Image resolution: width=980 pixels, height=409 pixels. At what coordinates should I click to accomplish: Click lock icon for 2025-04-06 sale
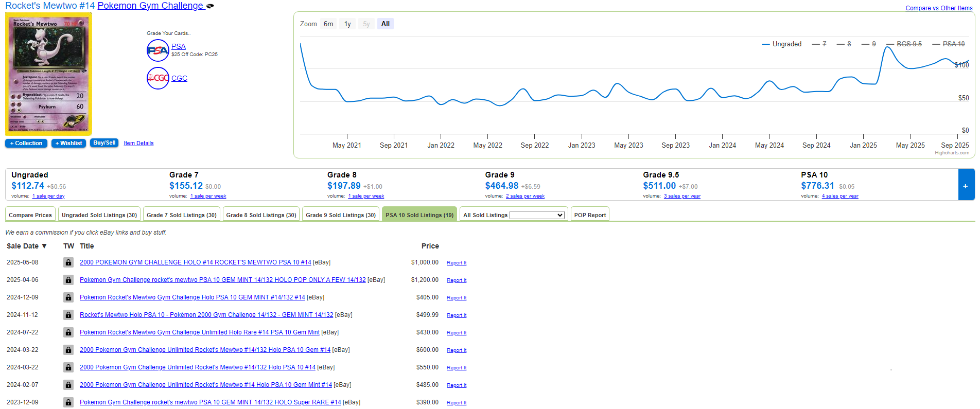pos(68,280)
